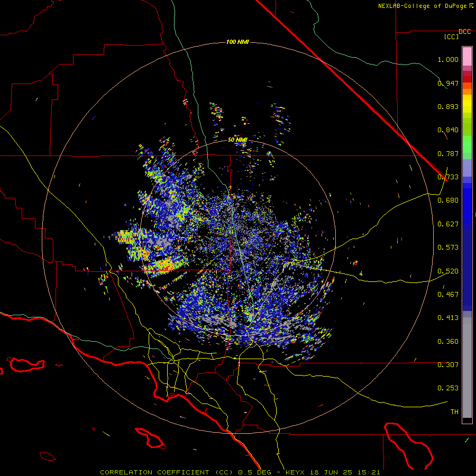The image size is (476, 476).
Task: Click the CORRELATION COEFFICIENT title in the caption
Action: point(154,472)
